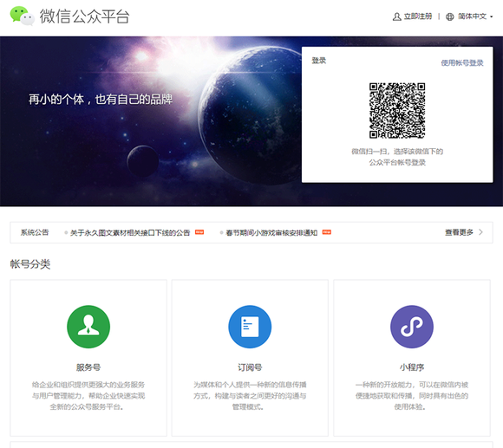Open the 订阅号 card title
The width and height of the screenshot is (503, 448).
coord(250,367)
